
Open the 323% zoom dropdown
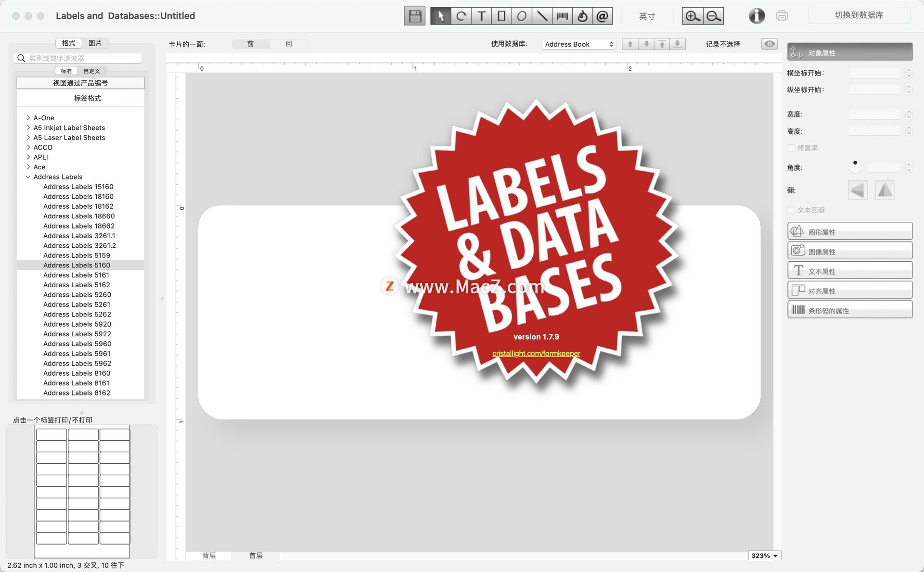click(x=765, y=556)
